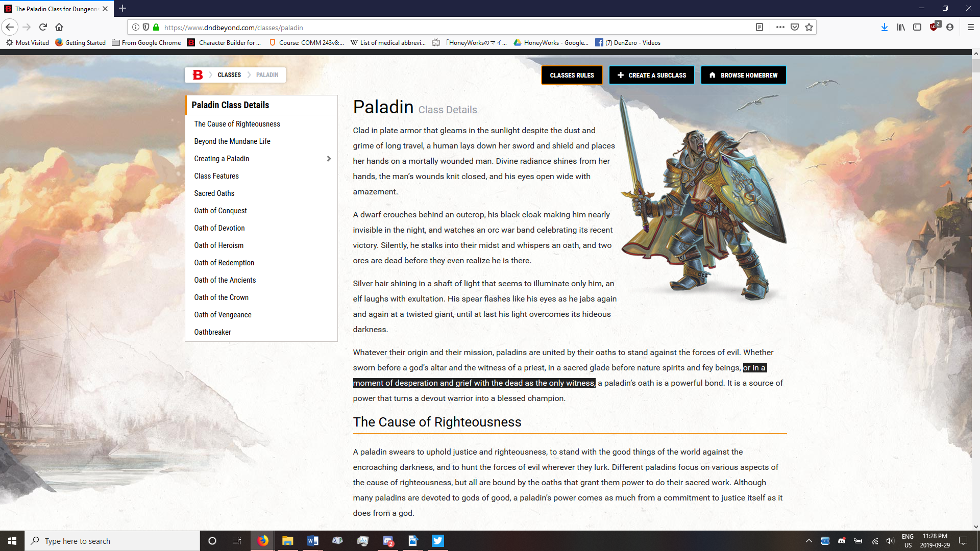This screenshot has height=551, width=980.
Task: Open page actions three-dot menu
Action: coord(780,27)
